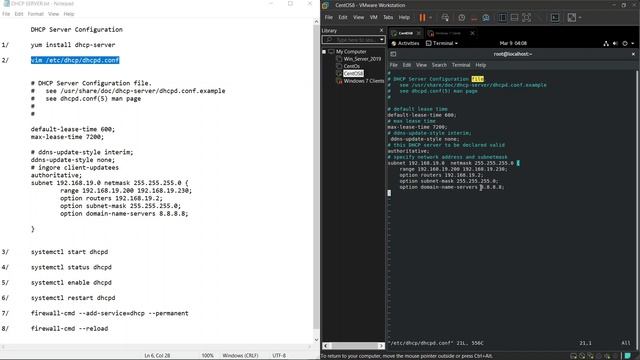
Task: Open the Terminal app menu in GNOME bar
Action: tap(442, 43)
